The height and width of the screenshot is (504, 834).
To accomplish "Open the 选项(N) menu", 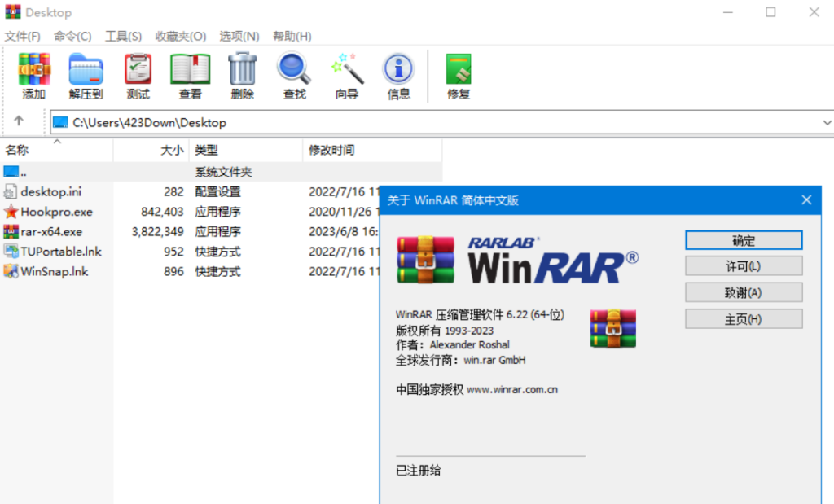I will coord(239,37).
